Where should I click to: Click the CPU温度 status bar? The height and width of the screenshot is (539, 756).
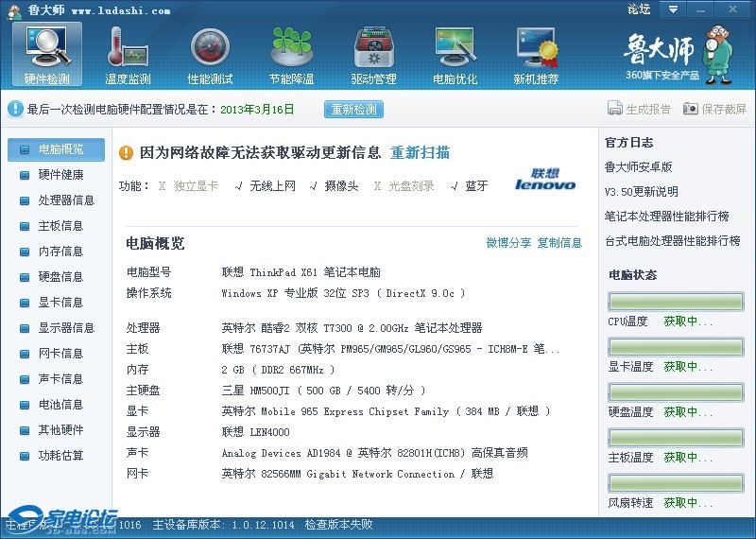point(675,303)
